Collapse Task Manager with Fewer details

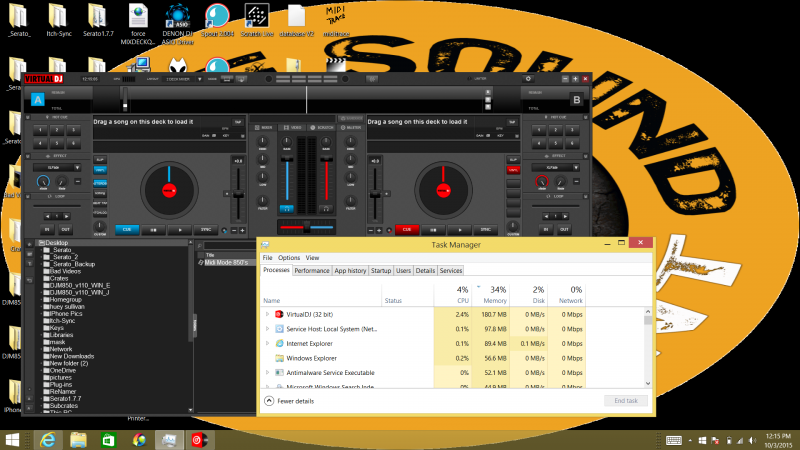coord(289,401)
